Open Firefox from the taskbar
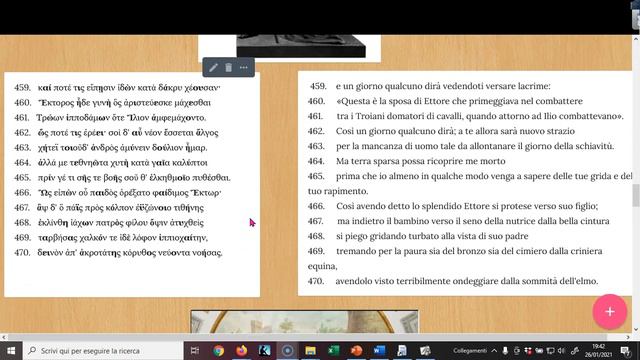 241,351
